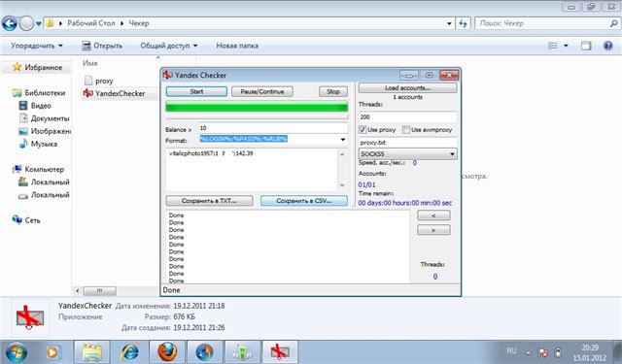
Task: Click the Load accounts... button
Action: click(407, 87)
